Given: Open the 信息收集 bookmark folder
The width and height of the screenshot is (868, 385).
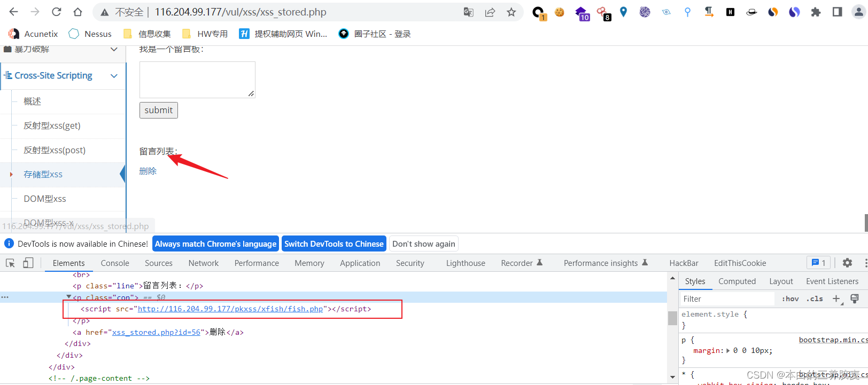Looking at the screenshot, I should 147,34.
